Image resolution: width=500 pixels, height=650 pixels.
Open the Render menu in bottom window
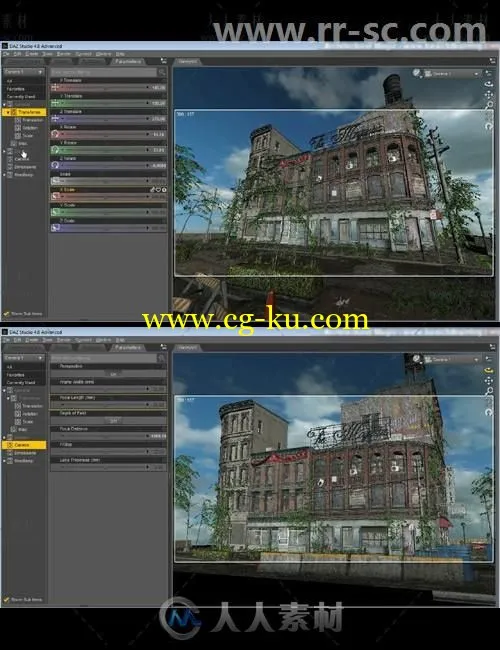click(x=63, y=340)
